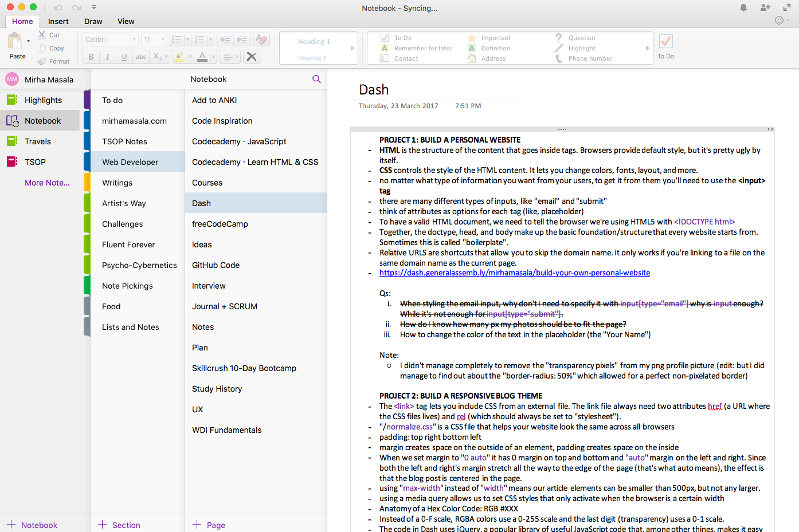Viewport: 799px width, 532px height.
Task: Apply the Important star tag
Action: tap(489, 38)
